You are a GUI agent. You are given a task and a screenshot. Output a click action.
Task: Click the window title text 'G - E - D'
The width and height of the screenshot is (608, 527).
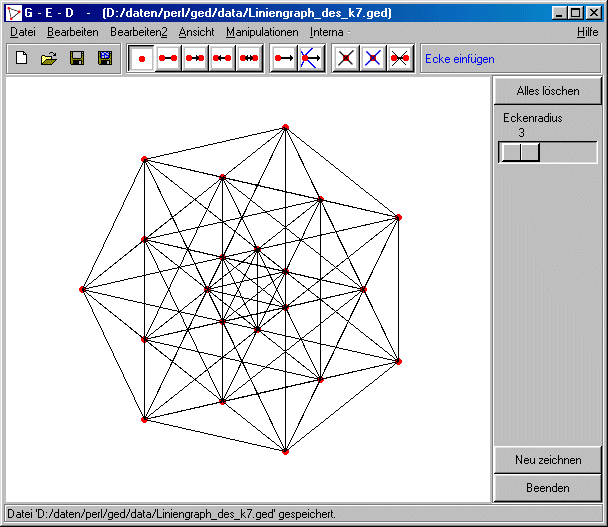point(49,13)
